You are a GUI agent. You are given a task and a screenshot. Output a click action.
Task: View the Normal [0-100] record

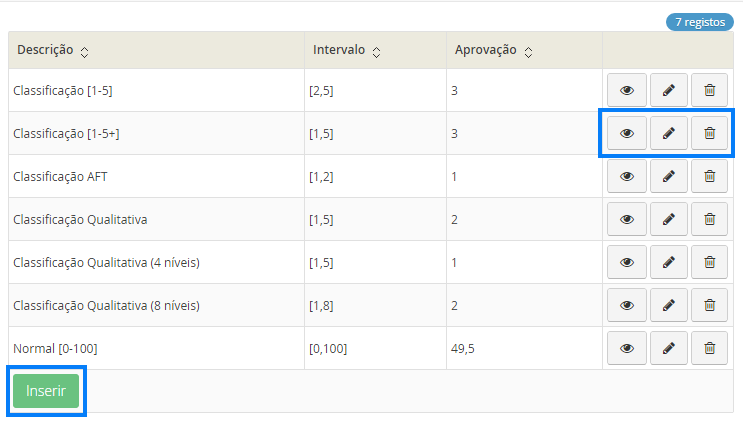(x=627, y=348)
